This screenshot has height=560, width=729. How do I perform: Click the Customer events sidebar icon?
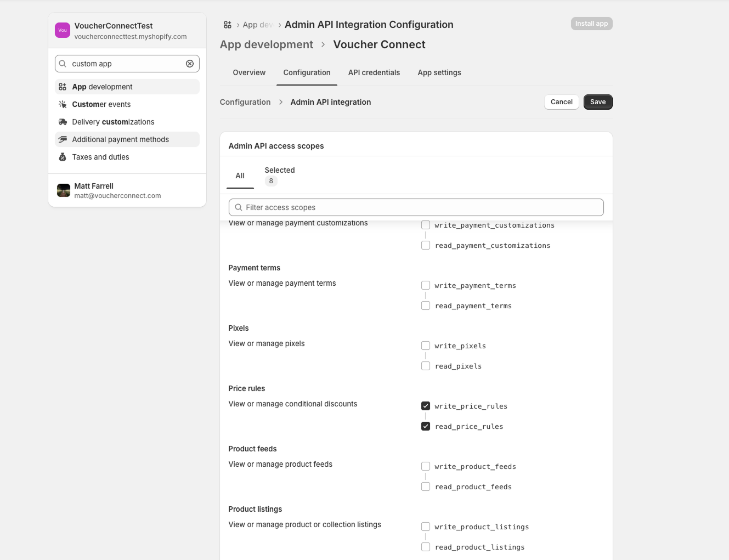pyautogui.click(x=63, y=104)
